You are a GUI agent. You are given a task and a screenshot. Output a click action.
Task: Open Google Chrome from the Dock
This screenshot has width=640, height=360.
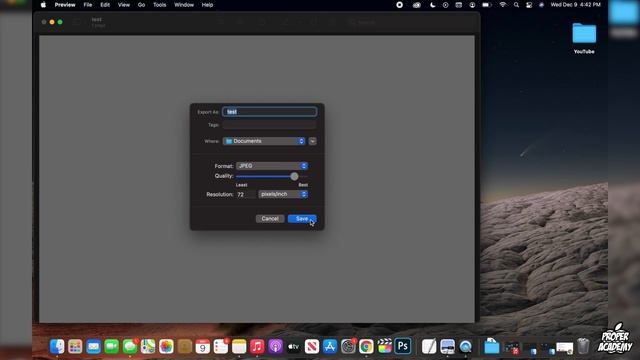366,347
